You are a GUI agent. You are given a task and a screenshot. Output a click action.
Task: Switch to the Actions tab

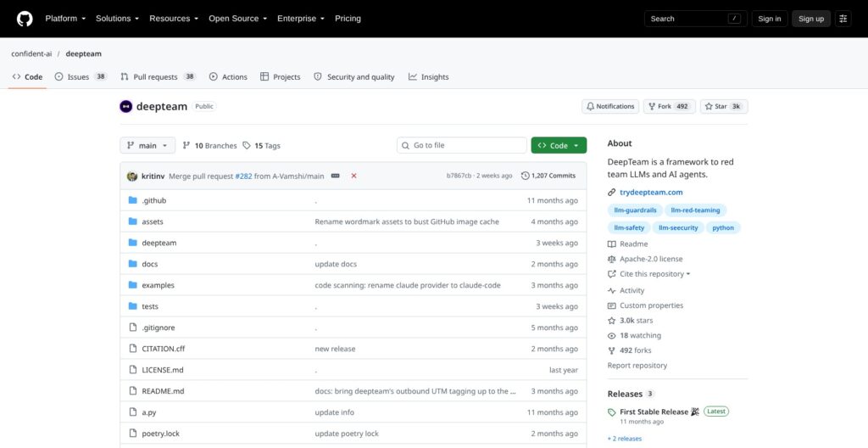point(228,77)
